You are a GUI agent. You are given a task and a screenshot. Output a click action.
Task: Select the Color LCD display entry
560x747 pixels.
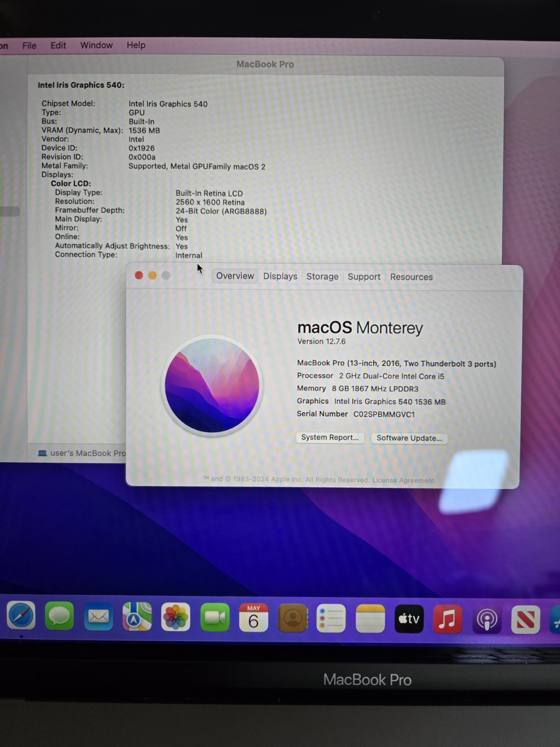point(71,183)
